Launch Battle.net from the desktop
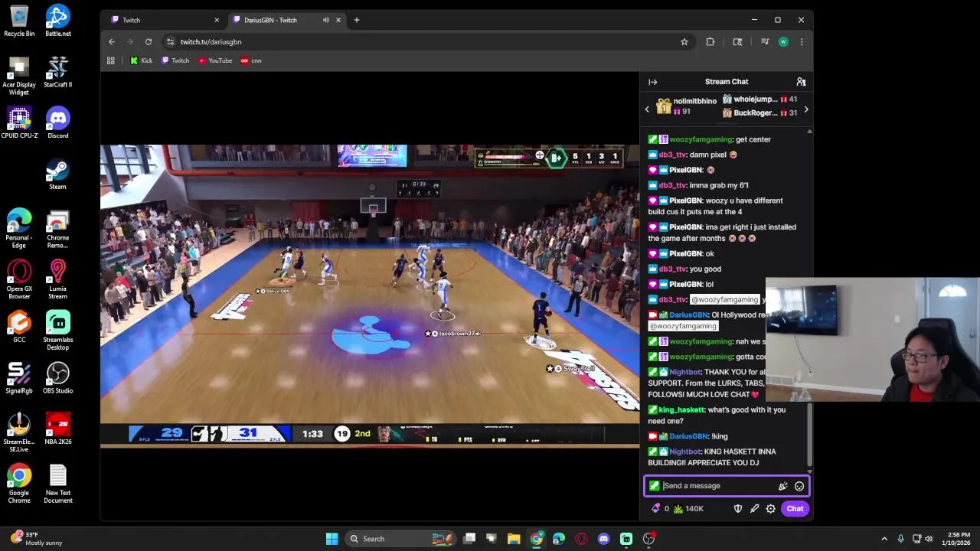 click(58, 21)
